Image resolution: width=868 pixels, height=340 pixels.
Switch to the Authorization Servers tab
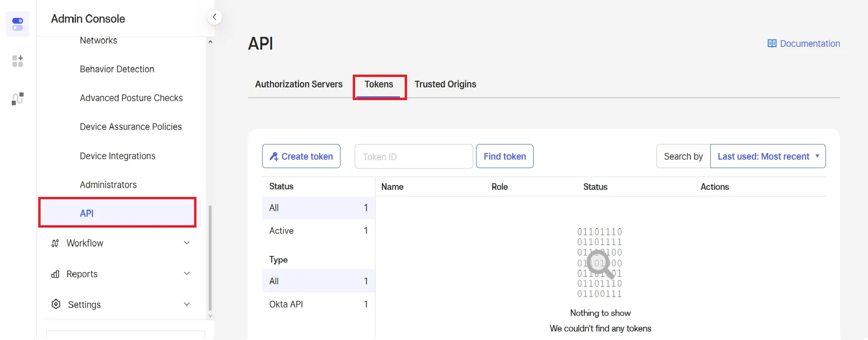point(299,84)
